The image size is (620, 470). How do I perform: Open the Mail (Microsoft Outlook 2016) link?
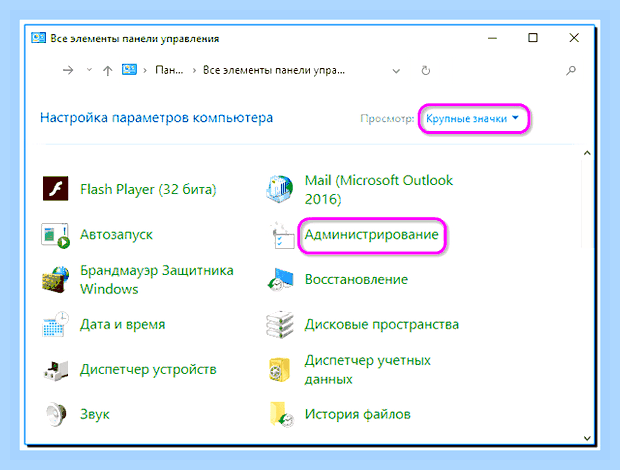[x=379, y=189]
